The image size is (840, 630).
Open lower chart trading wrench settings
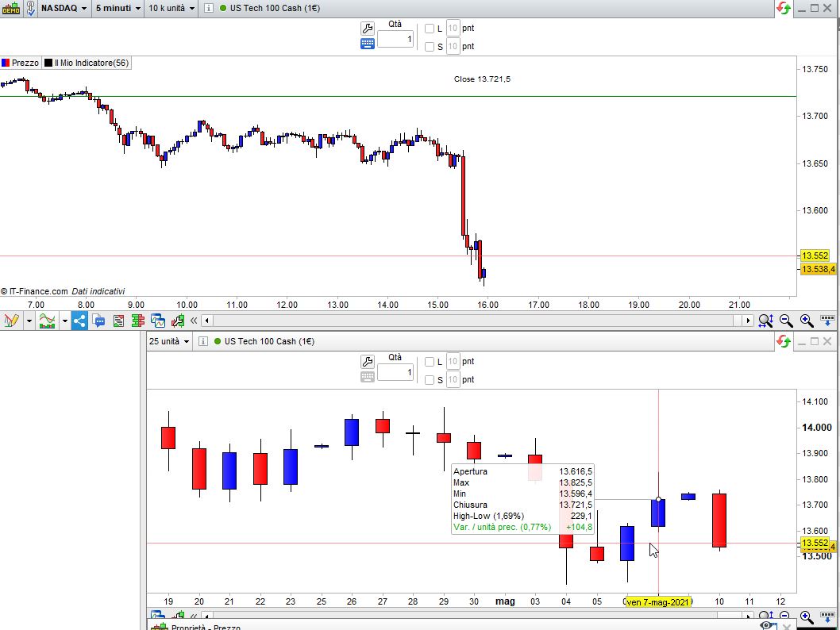click(368, 362)
